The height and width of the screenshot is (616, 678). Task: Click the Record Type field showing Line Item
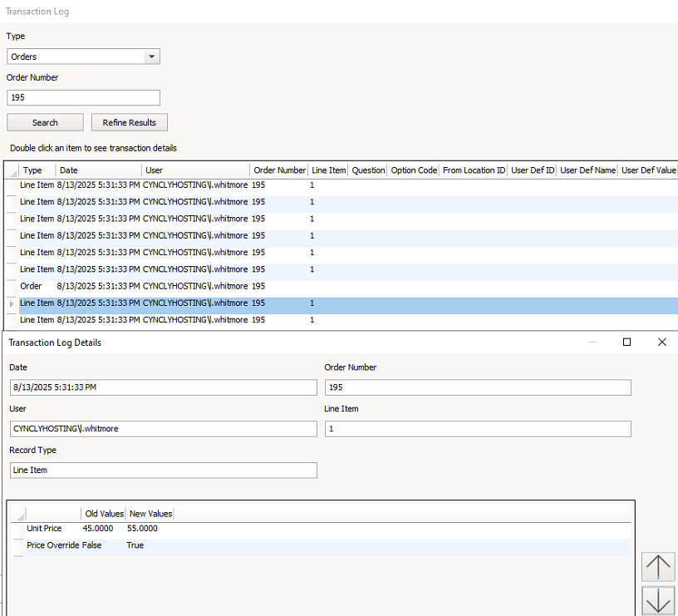(163, 471)
